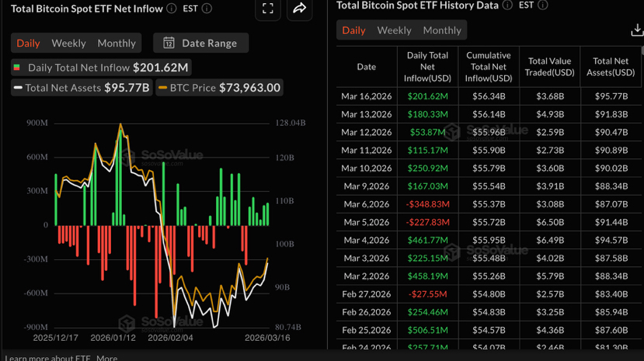Click info icon beside EST on chart panel
This screenshot has width=644, height=361.
pyautogui.click(x=207, y=9)
